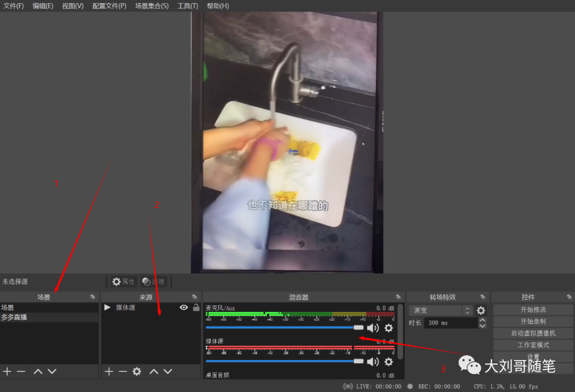Lock the 媒体源 source with the lock icon
The image size is (575, 392).
click(195, 307)
